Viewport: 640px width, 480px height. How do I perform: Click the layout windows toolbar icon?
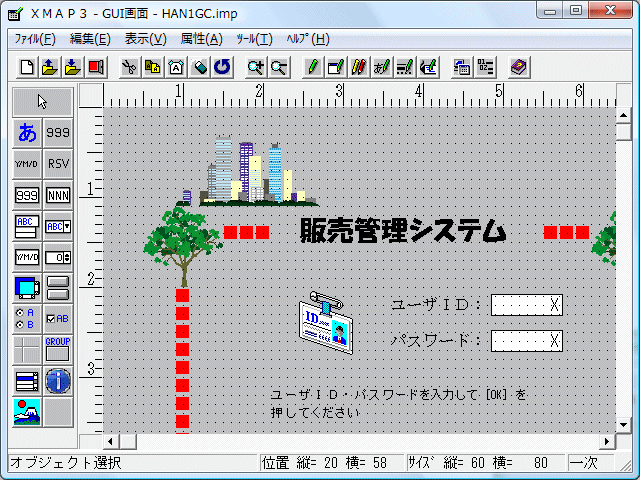[462, 67]
